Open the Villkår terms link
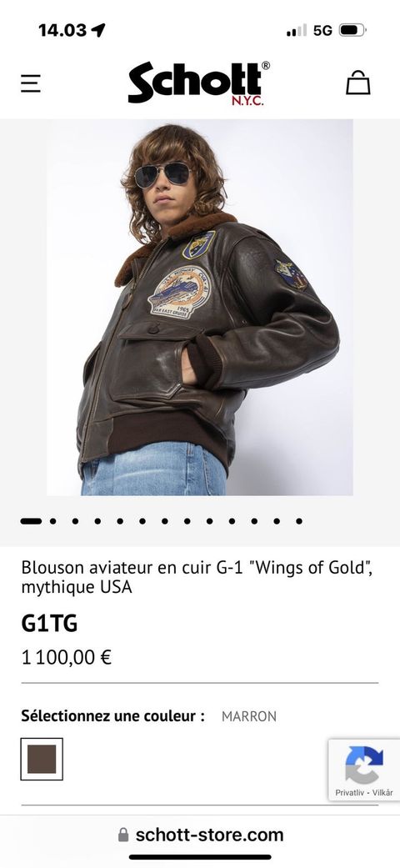Image resolution: width=400 pixels, height=868 pixels. pos(382,793)
